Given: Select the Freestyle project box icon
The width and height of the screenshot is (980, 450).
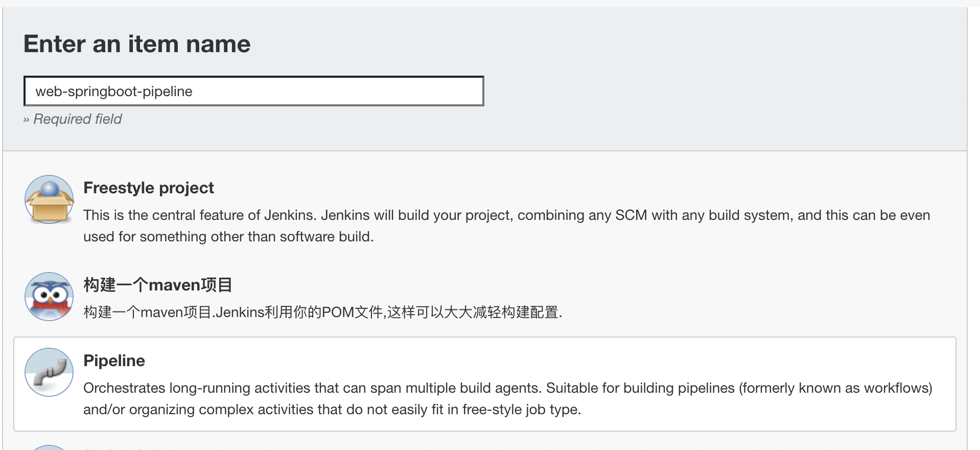Looking at the screenshot, I should click(49, 199).
